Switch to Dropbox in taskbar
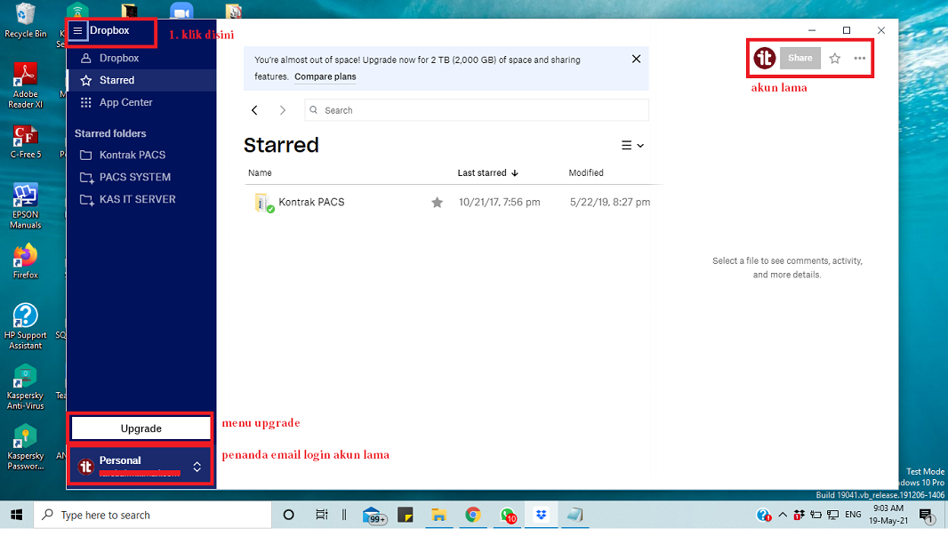The height and width of the screenshot is (560, 948). [541, 515]
